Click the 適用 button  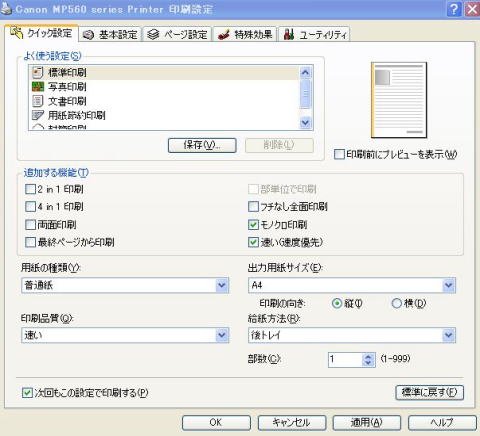[367, 423]
